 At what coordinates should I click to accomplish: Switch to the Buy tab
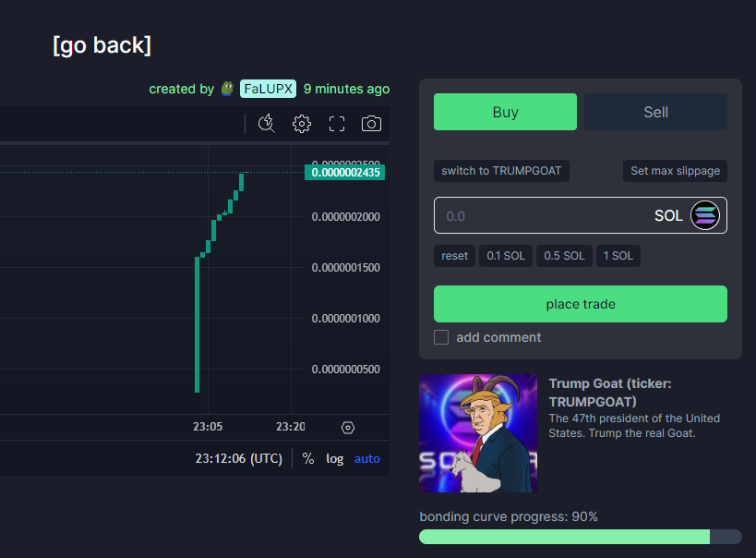(505, 112)
